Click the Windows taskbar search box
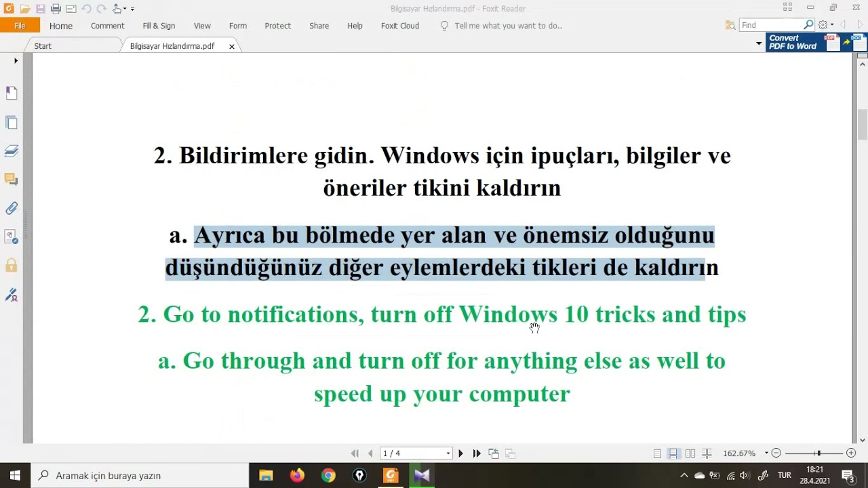Screen dimensions: 868x488 click(140, 476)
